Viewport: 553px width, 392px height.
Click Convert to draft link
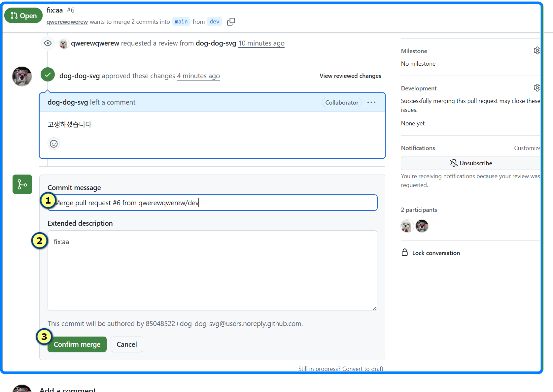pyautogui.click(x=363, y=369)
